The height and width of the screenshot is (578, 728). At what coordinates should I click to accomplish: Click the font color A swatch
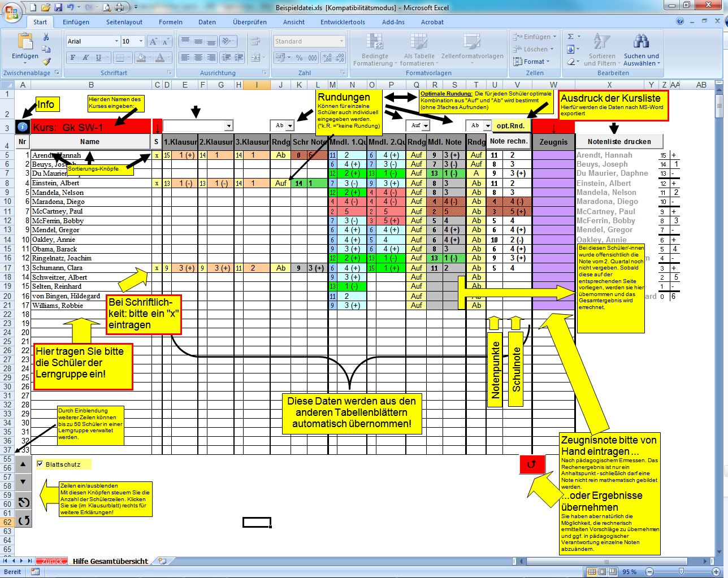point(161,58)
